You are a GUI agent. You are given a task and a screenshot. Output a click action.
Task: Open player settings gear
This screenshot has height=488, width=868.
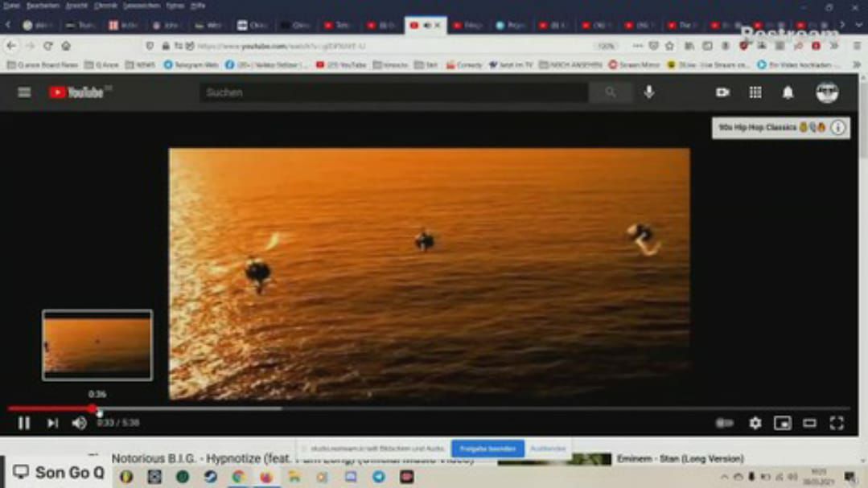(755, 423)
